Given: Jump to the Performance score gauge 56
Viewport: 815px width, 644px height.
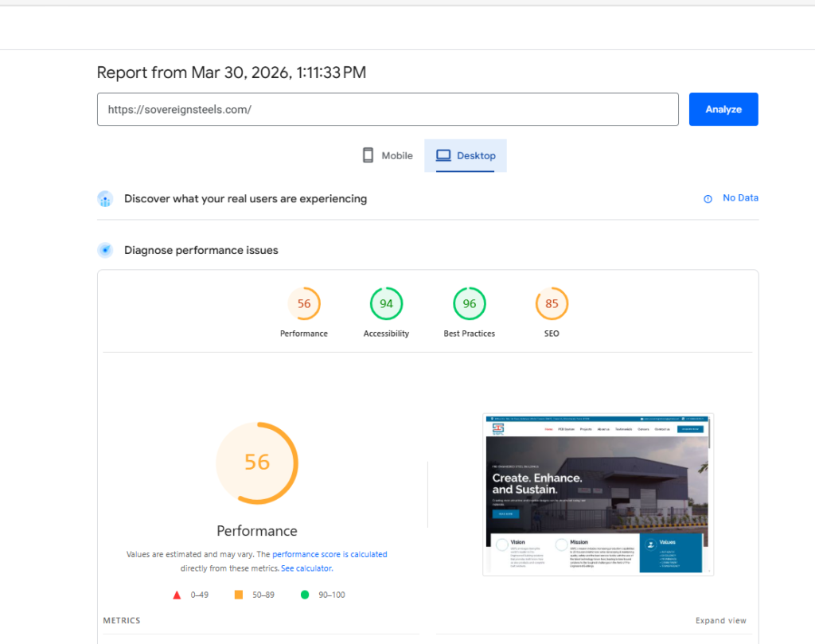Looking at the screenshot, I should tap(304, 304).
